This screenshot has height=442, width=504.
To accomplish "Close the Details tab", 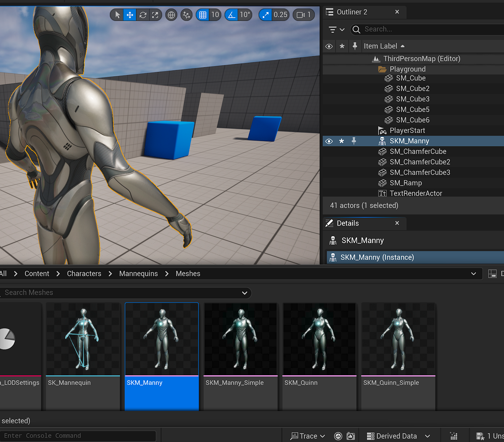I will (397, 223).
